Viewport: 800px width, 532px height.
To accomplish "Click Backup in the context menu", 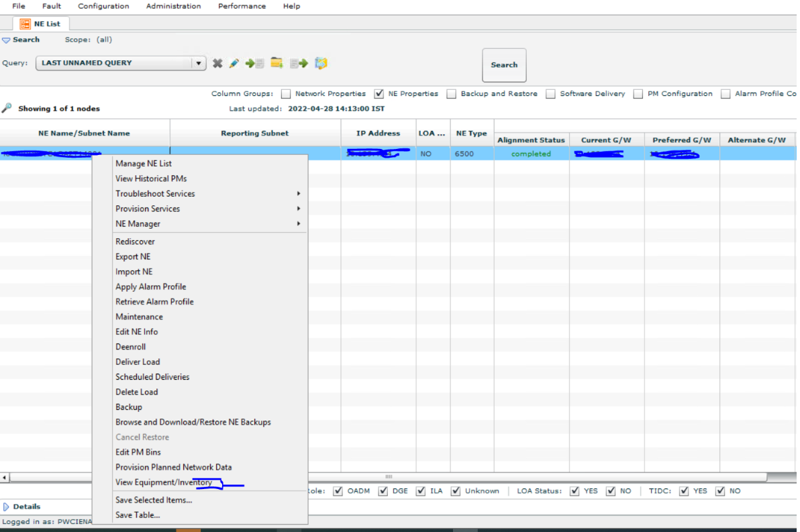I will click(x=128, y=407).
